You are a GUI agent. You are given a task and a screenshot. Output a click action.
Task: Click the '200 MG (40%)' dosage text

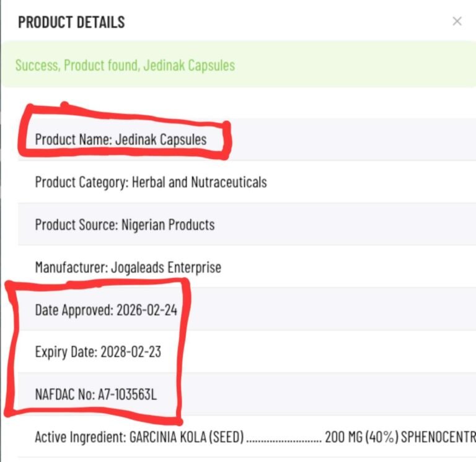361,437
